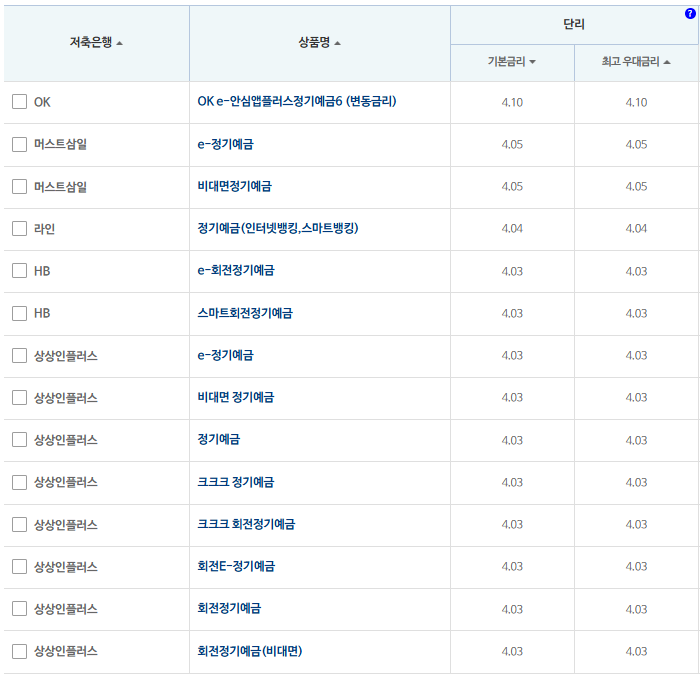This screenshot has width=700, height=674.
Task: Tick checkbox for HB e-회전정기예금 row
Action: coord(19,270)
